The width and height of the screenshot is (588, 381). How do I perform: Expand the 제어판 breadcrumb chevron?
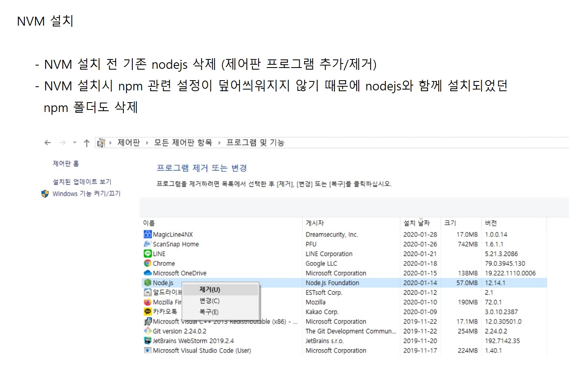coord(147,143)
